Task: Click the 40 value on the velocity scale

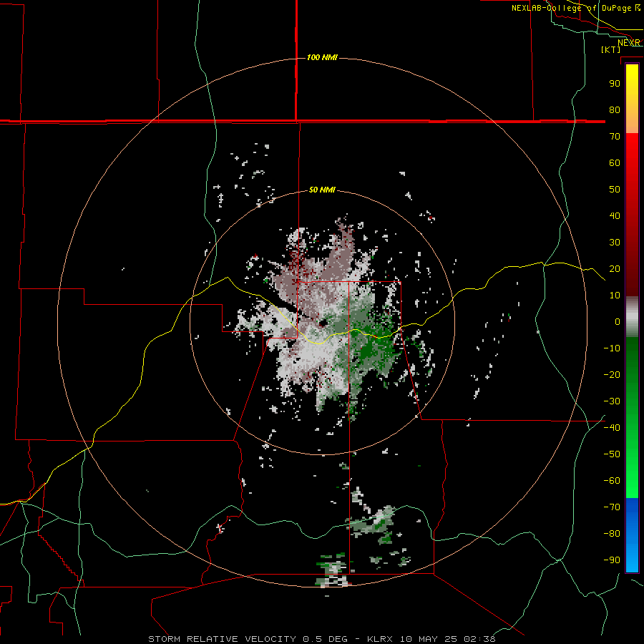Action: click(615, 216)
